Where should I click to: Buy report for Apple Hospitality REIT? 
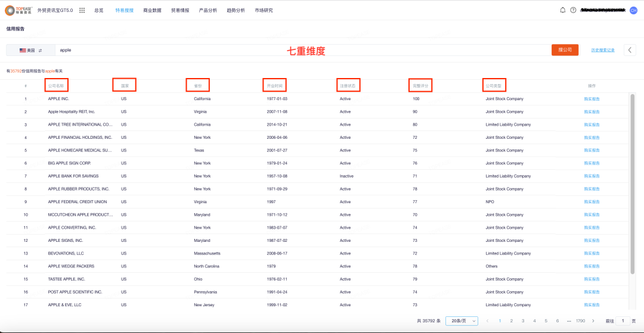592,111
